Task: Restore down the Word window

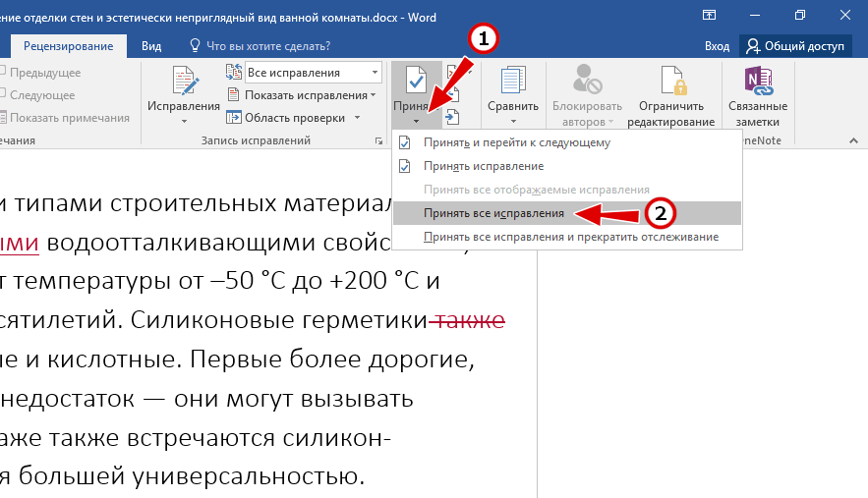Action: [x=800, y=15]
